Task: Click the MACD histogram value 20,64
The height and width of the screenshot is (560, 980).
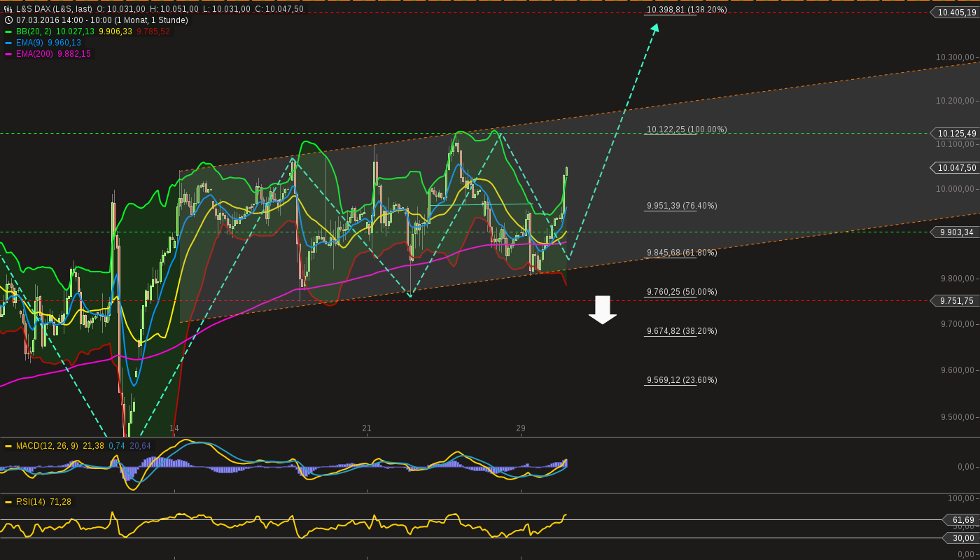Action: click(x=141, y=446)
